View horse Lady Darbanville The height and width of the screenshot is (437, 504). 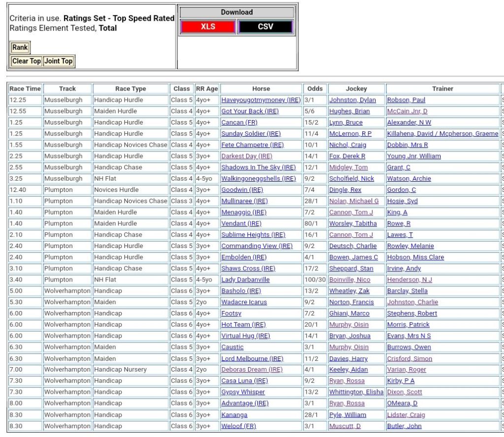coord(245,280)
